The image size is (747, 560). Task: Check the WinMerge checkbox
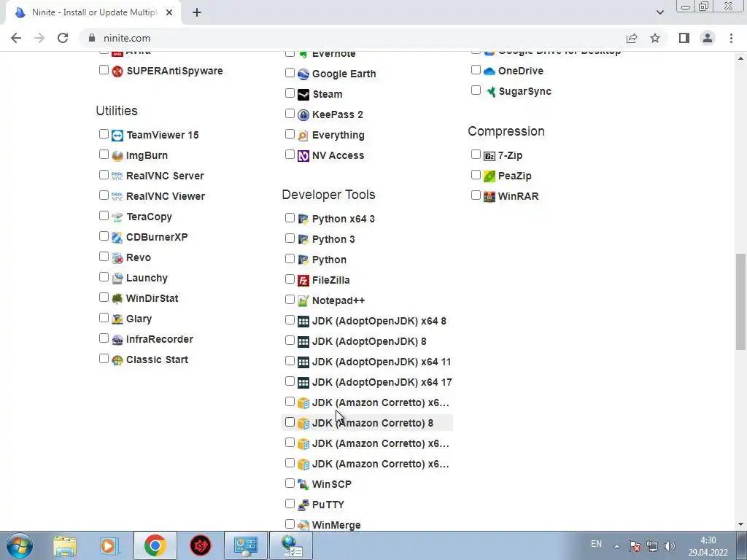[x=290, y=524]
